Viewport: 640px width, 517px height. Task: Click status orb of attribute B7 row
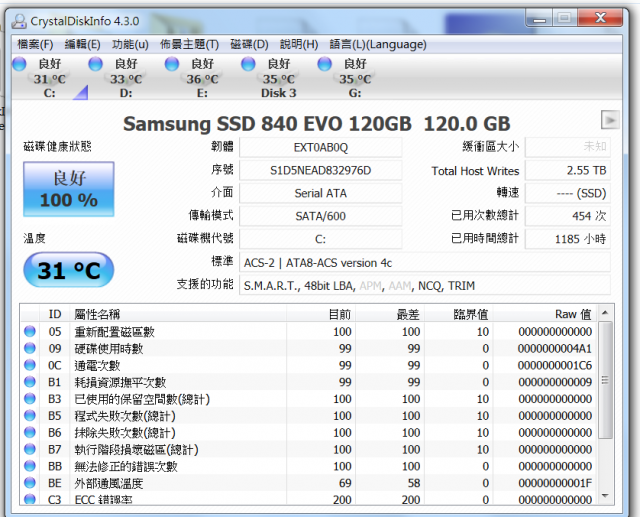[x=30, y=449]
